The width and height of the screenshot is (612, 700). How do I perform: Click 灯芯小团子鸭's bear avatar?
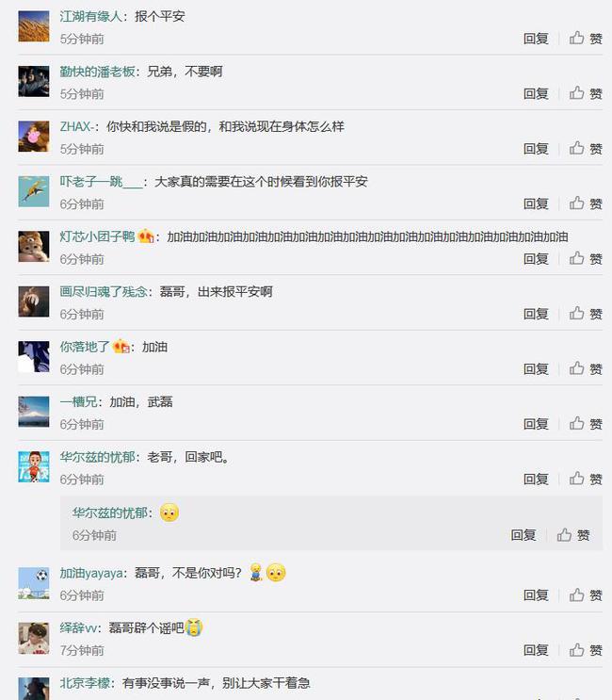(34, 247)
